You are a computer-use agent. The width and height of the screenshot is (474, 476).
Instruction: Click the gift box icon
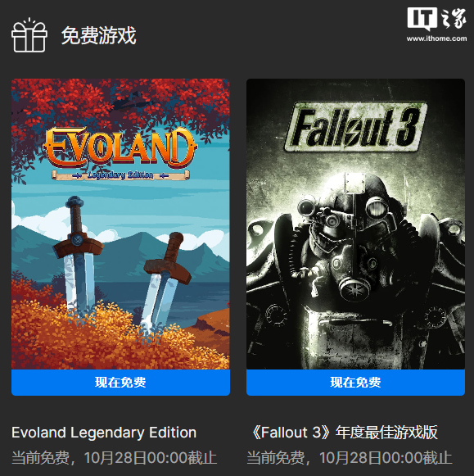[x=29, y=35]
